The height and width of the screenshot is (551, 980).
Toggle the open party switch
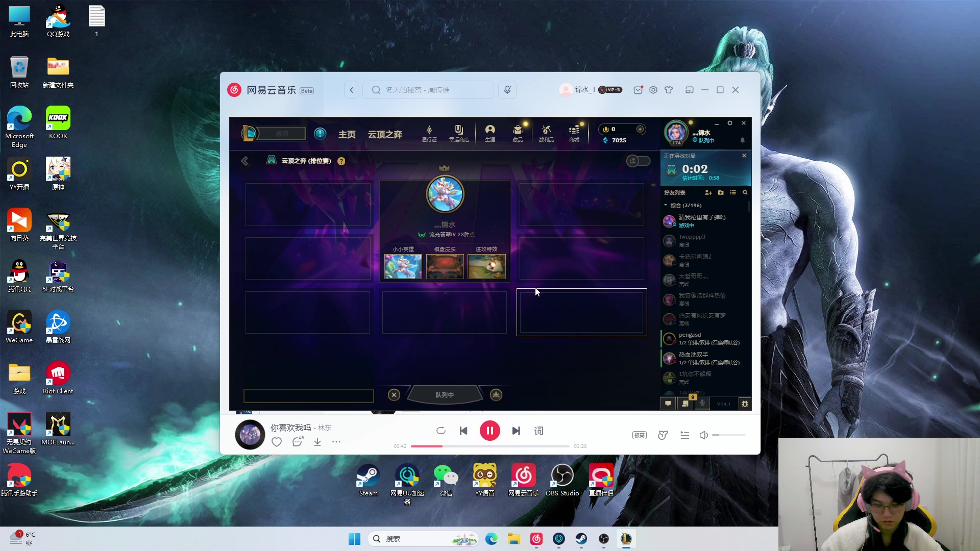[x=638, y=161]
